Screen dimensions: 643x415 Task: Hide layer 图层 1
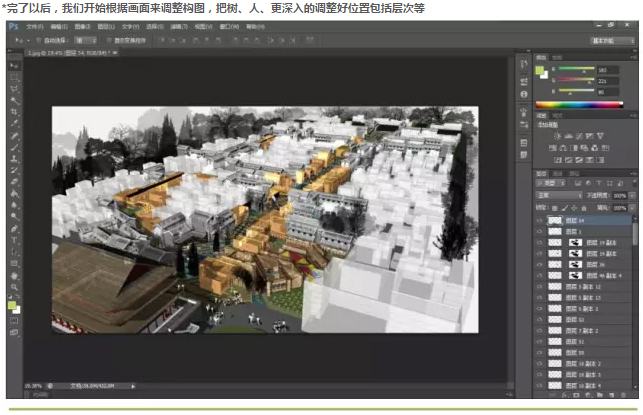pos(540,231)
